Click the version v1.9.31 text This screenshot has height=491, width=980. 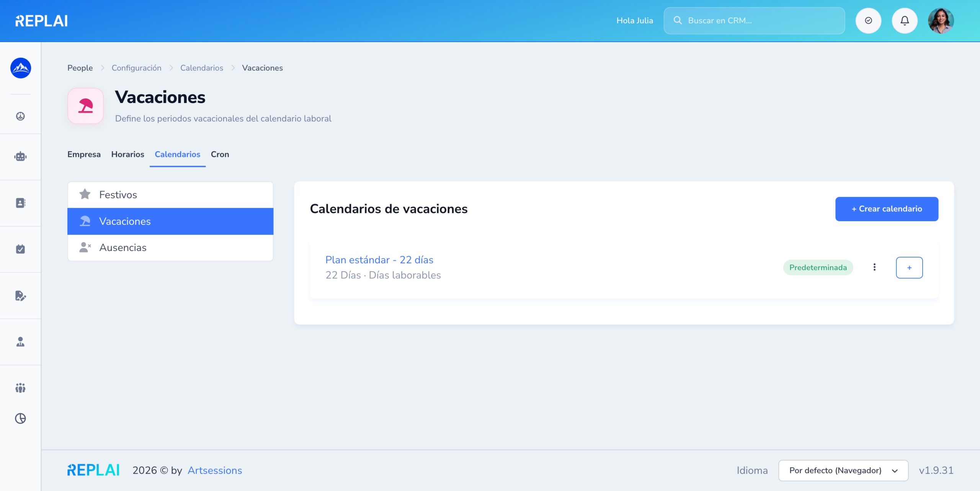[x=936, y=470]
